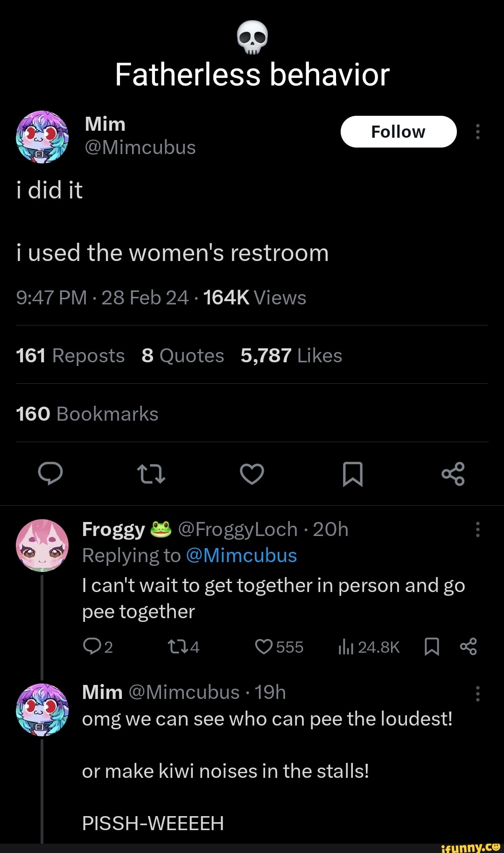Open more options on Mim's reply

(477, 693)
